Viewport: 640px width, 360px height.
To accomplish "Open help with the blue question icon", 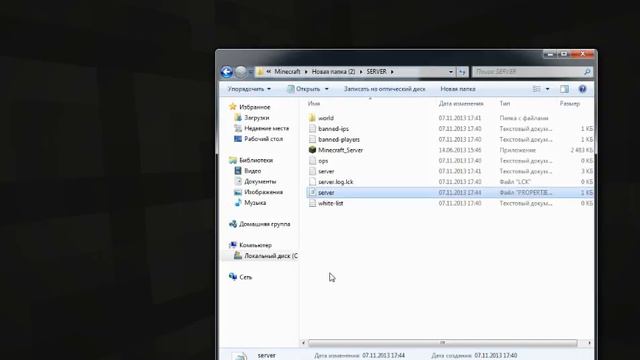I will point(582,89).
